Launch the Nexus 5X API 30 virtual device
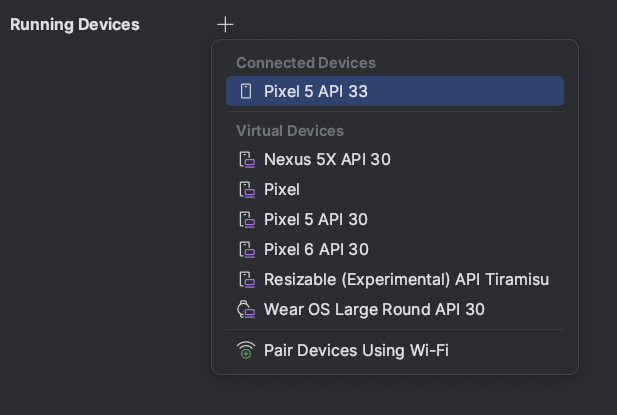The width and height of the screenshot is (617, 415). (327, 159)
